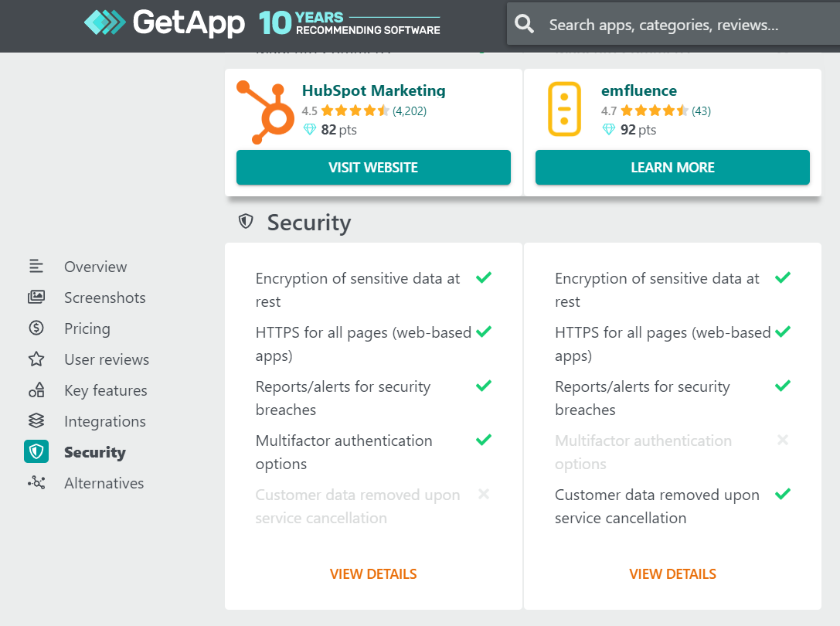Click the VISIT WEBSITE button for HubSpot
Viewport: 840px width, 626px height.
click(373, 167)
